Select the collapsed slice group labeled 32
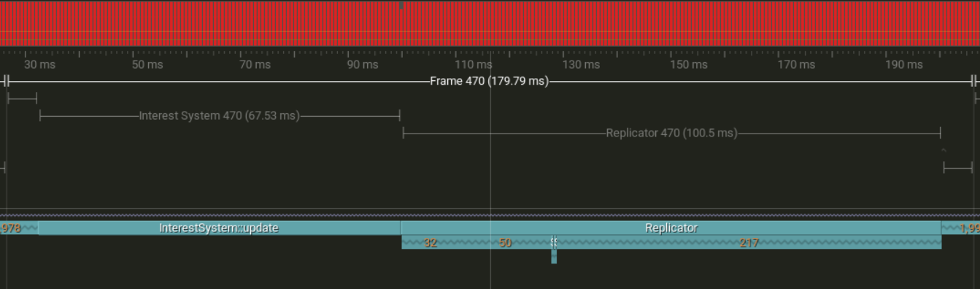Image resolution: width=980 pixels, height=289 pixels. 431,242
